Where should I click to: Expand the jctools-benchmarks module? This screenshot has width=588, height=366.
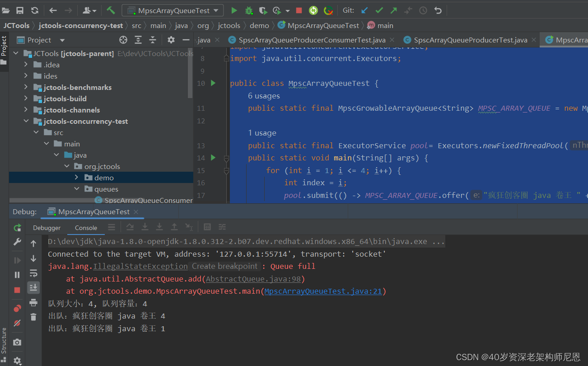[26, 87]
